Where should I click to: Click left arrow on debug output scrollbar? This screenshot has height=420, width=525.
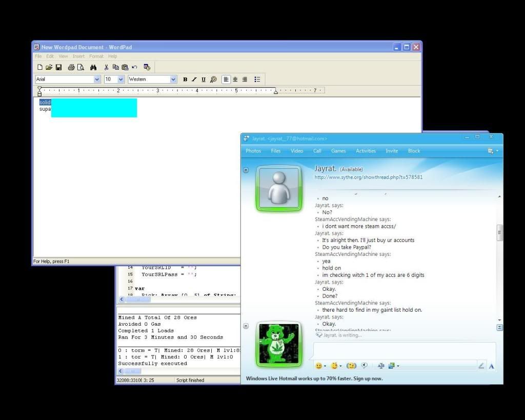(x=120, y=371)
